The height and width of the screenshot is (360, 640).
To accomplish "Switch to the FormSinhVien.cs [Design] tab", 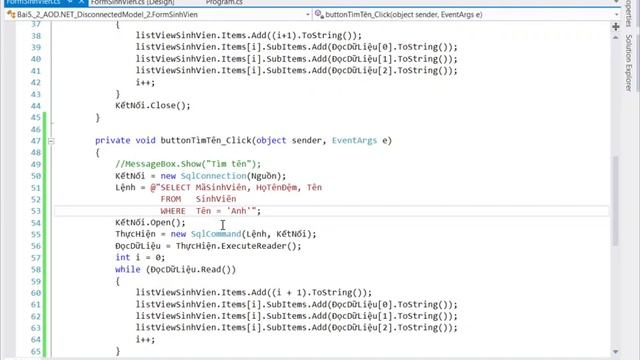I will [133, 2].
